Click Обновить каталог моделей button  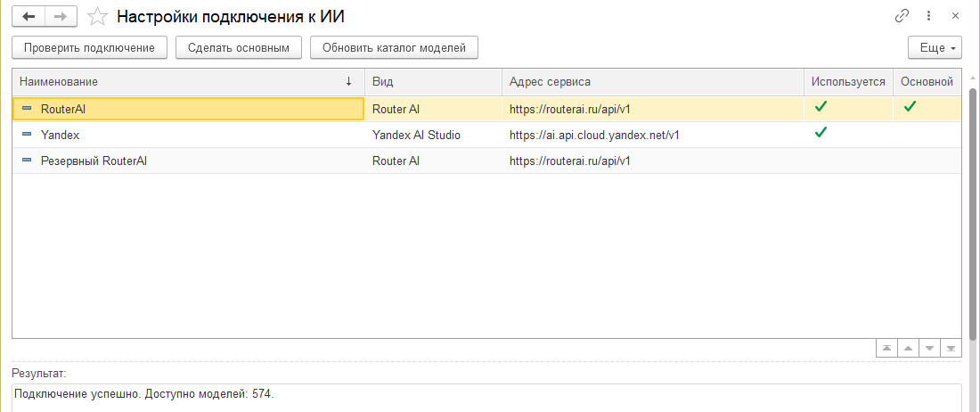[x=395, y=47]
